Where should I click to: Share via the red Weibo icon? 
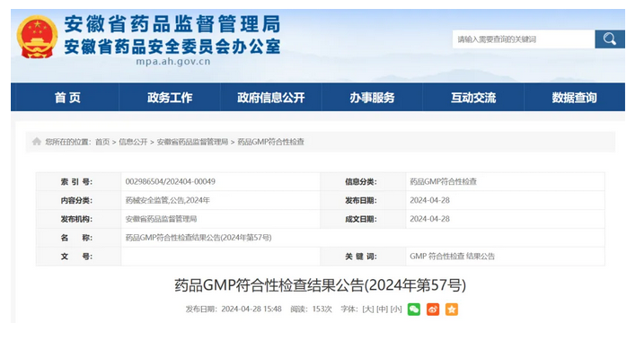click(x=433, y=309)
